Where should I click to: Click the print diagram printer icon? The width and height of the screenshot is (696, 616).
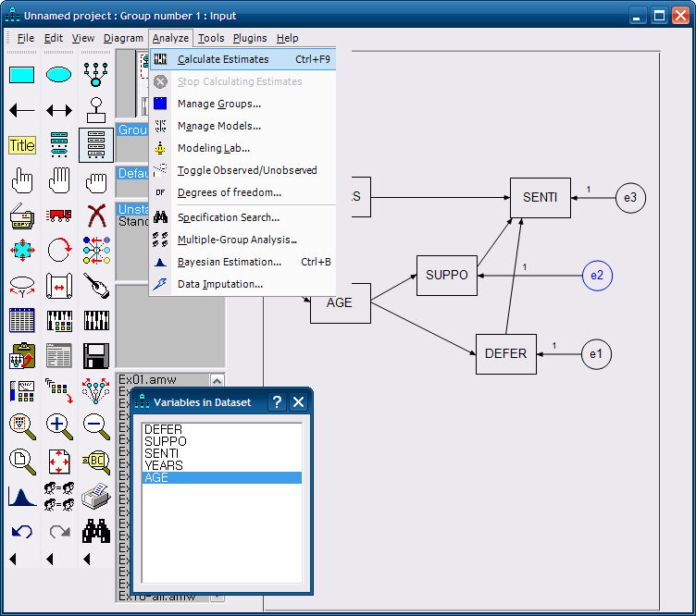click(x=96, y=497)
